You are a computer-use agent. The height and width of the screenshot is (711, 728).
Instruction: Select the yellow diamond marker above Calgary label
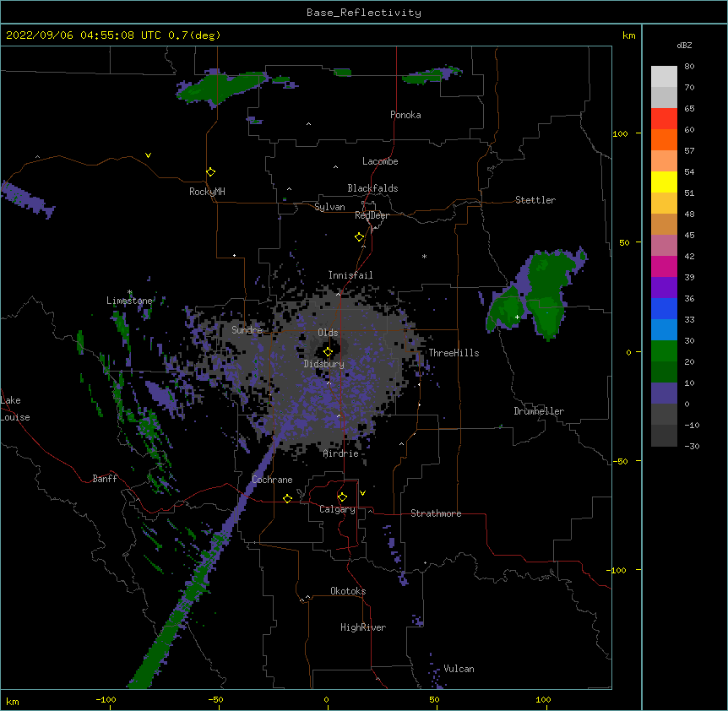coord(342,497)
